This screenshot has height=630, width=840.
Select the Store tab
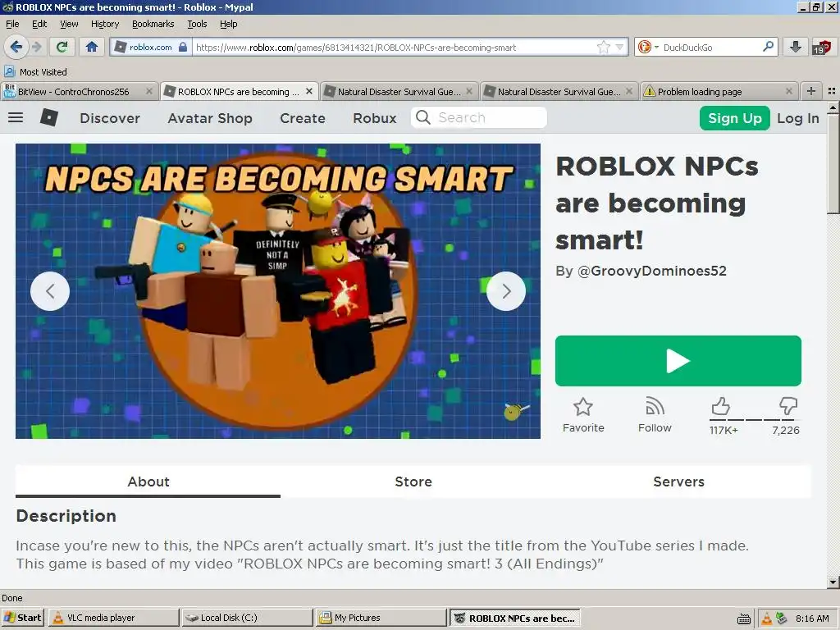(413, 482)
